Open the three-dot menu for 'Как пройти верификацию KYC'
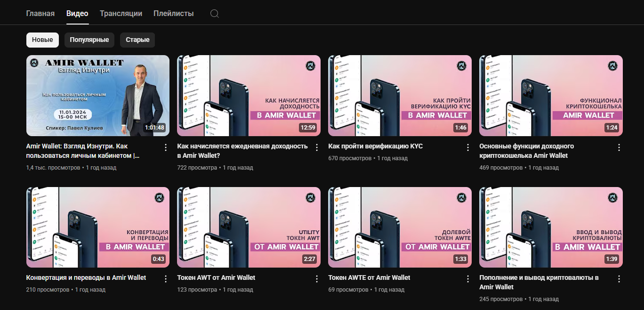Screen dimensions: 644x310 [x=467, y=147]
